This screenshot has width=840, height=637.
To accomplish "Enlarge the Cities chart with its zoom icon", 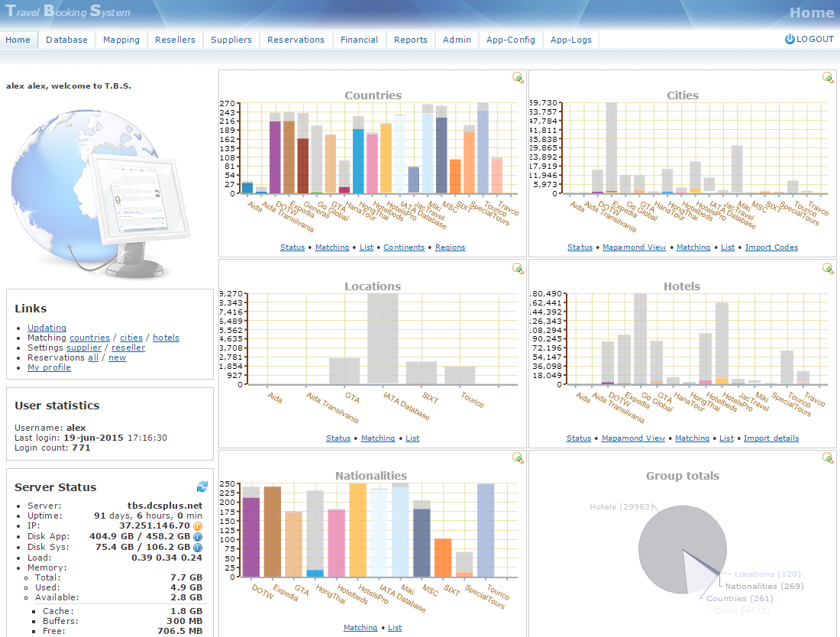I will pos(828,77).
